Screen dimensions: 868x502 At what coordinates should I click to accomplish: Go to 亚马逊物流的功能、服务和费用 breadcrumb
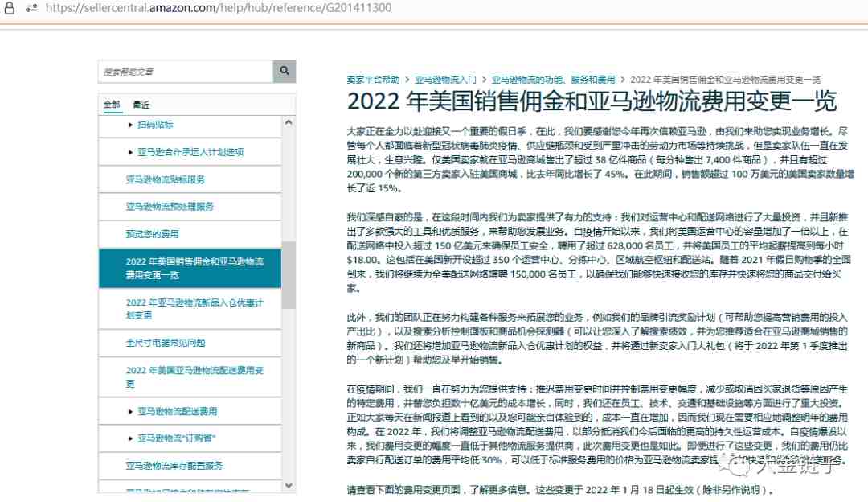click(x=554, y=80)
